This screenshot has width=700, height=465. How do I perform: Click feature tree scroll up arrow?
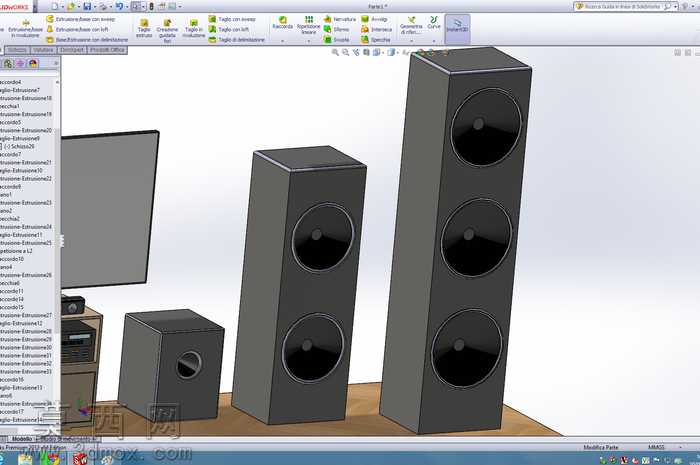click(57, 82)
